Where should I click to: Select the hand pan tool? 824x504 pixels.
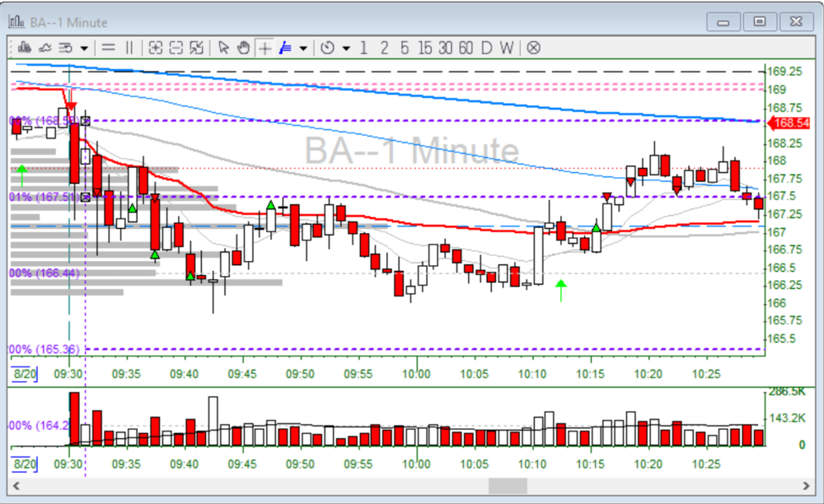click(x=243, y=48)
